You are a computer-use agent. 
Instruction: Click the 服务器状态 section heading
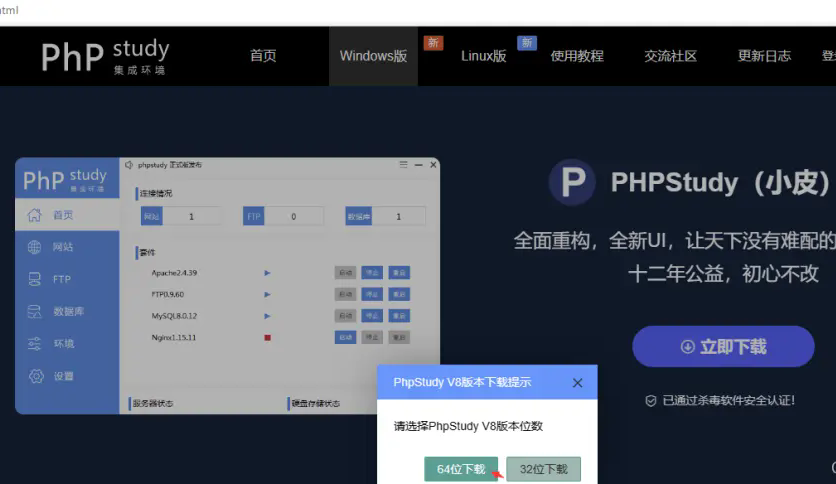(x=152, y=404)
